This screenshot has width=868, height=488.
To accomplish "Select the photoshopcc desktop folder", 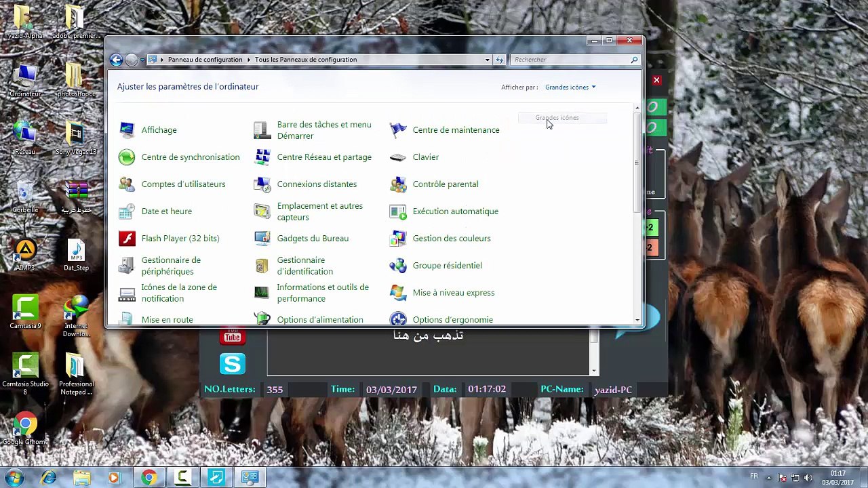I will point(76,81).
